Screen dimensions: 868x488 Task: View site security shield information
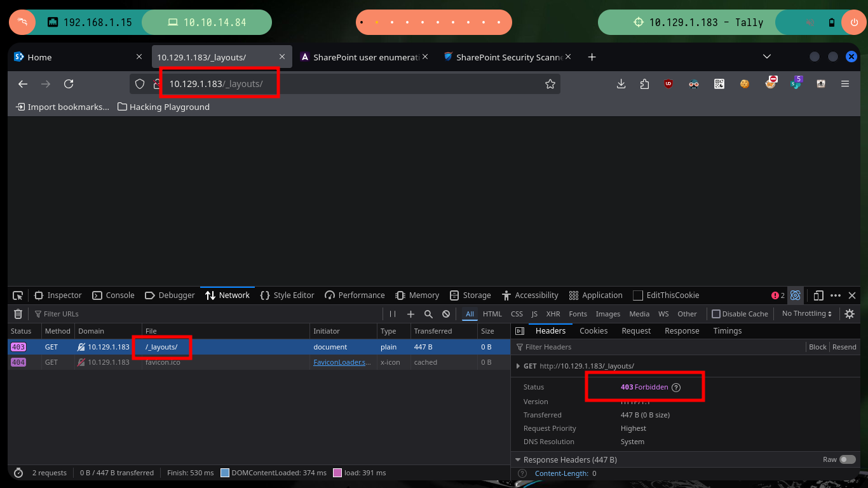140,84
